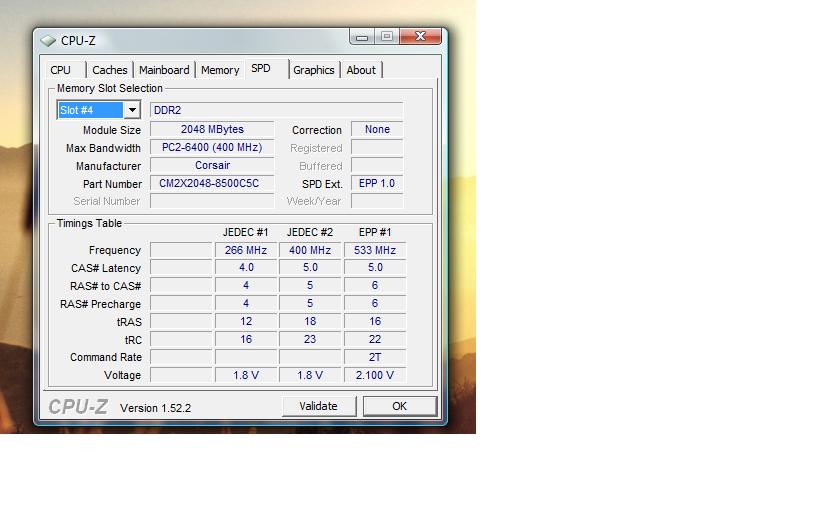This screenshot has width=840, height=525.
Task: Click the RAS# Precharge label
Action: [100, 304]
